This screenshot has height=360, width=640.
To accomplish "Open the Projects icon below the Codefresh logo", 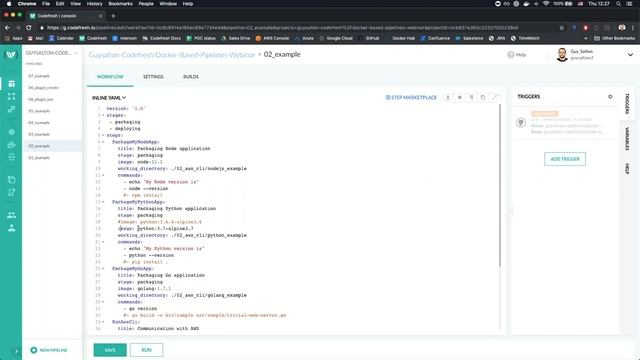I will (11, 84).
